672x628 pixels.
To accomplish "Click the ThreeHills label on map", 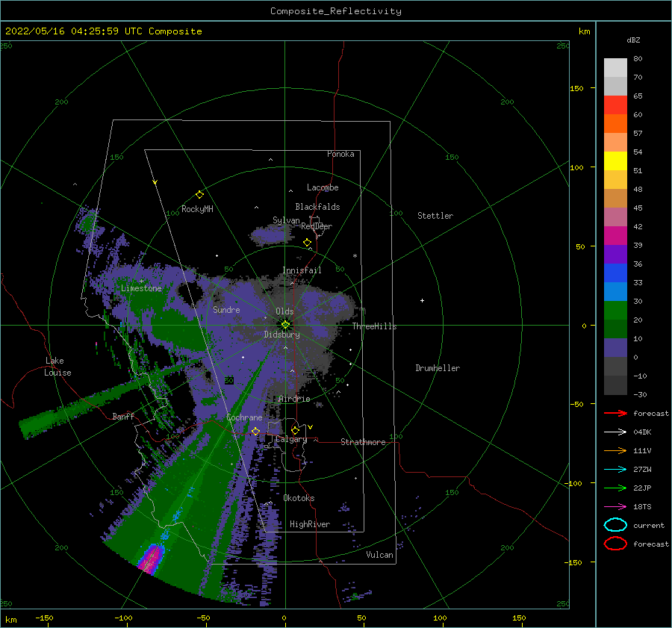I will pos(375,326).
